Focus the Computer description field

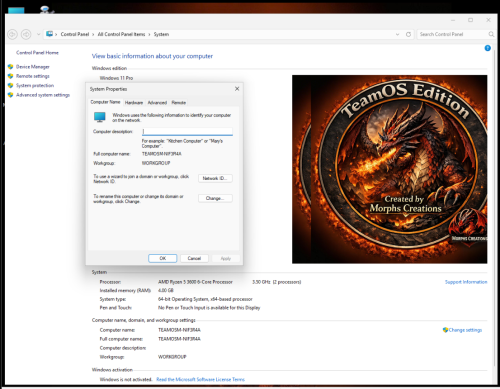(187, 131)
